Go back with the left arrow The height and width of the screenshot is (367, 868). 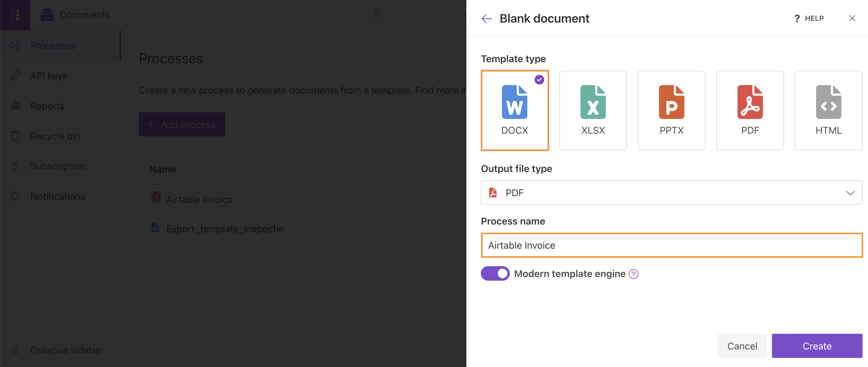click(x=486, y=18)
